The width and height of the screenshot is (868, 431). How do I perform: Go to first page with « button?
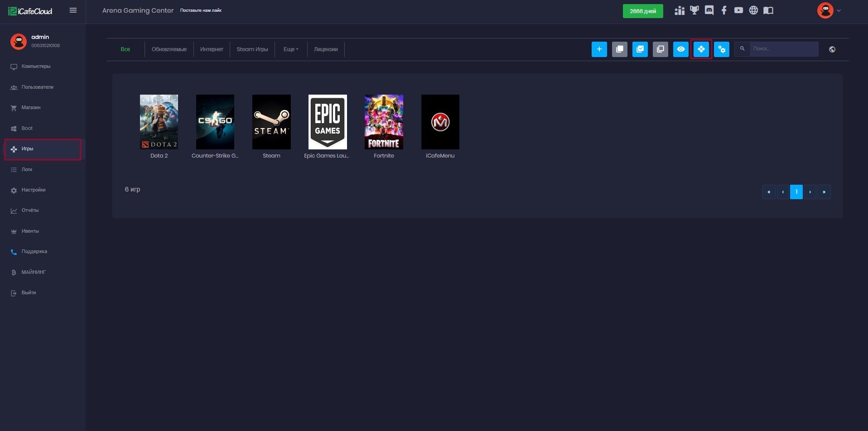[x=769, y=192]
